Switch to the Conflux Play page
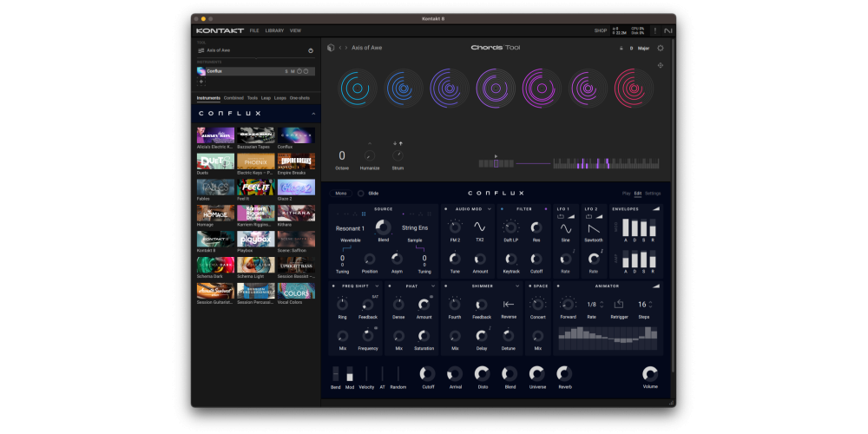Viewport: 868px width, 434px height. click(x=626, y=194)
